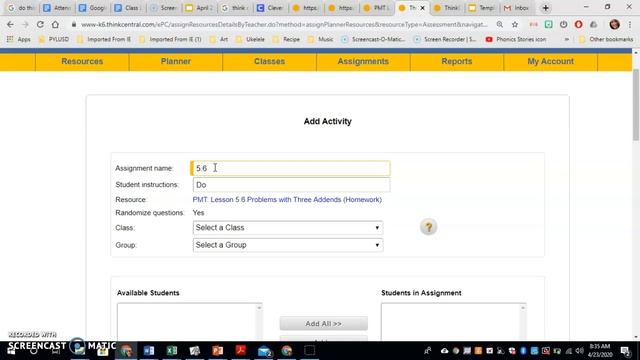
Task: Open PowerPoint from the taskbar
Action: pyautogui.click(x=218, y=351)
